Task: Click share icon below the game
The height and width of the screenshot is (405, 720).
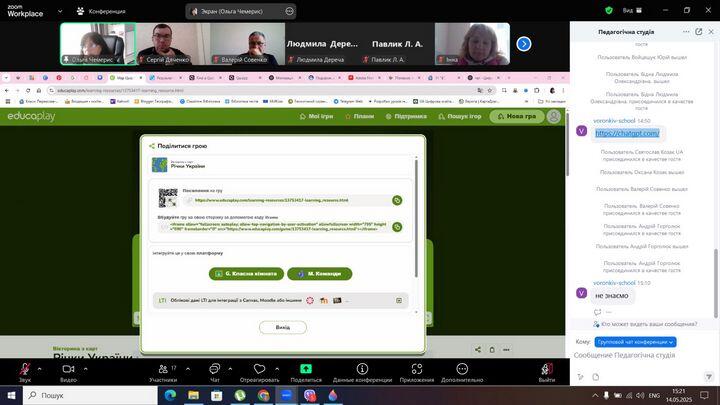Action: (478, 350)
